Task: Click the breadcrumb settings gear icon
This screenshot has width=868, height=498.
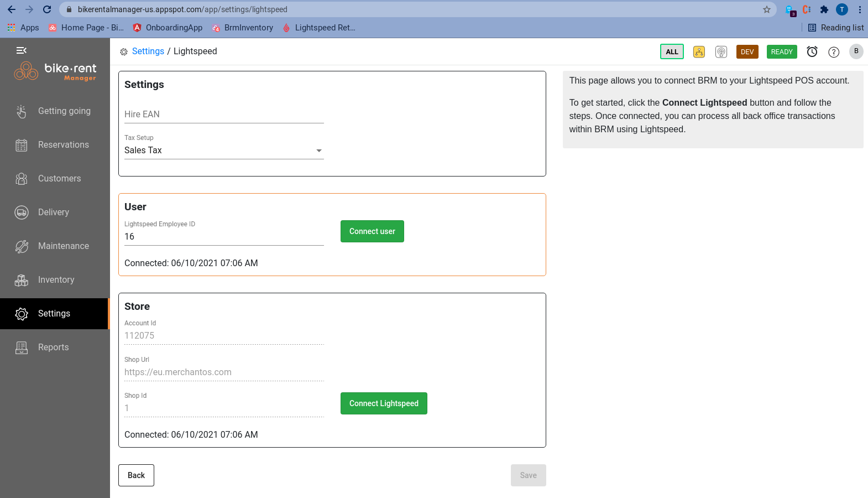Action: [124, 51]
